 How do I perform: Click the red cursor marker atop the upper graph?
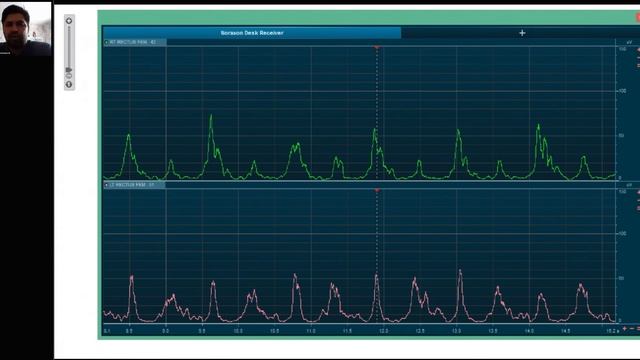point(377,48)
